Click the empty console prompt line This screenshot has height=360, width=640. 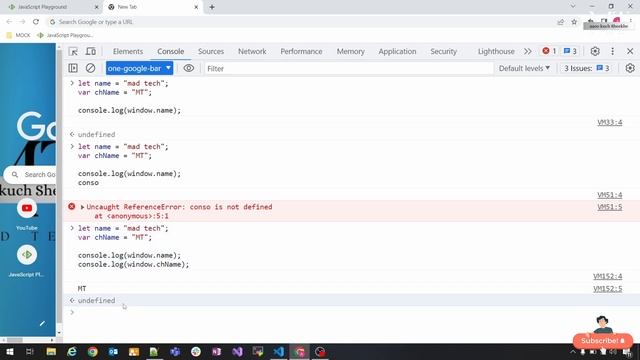tap(351, 312)
